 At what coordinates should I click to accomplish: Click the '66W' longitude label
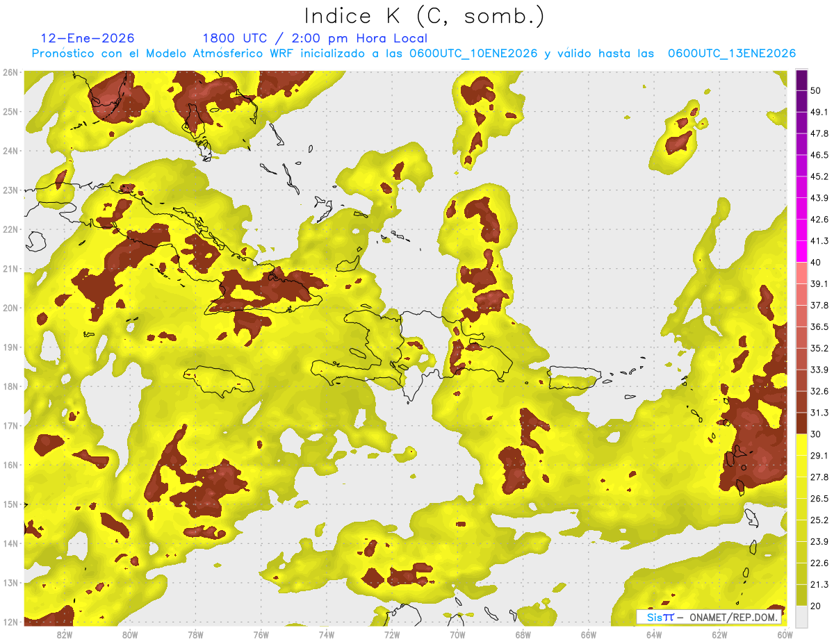coord(588,634)
